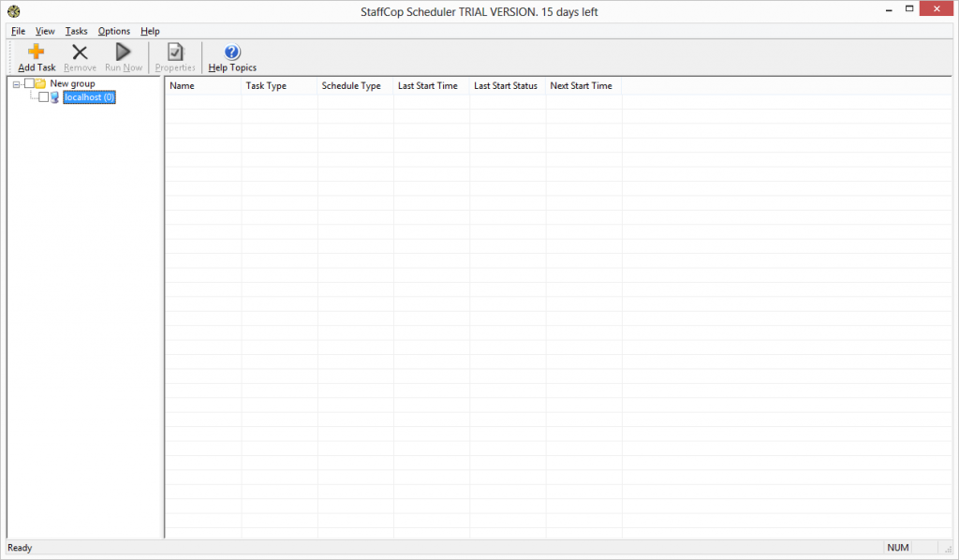Tick the localhost checkbox
This screenshot has width=959, height=560.
pos(43,97)
